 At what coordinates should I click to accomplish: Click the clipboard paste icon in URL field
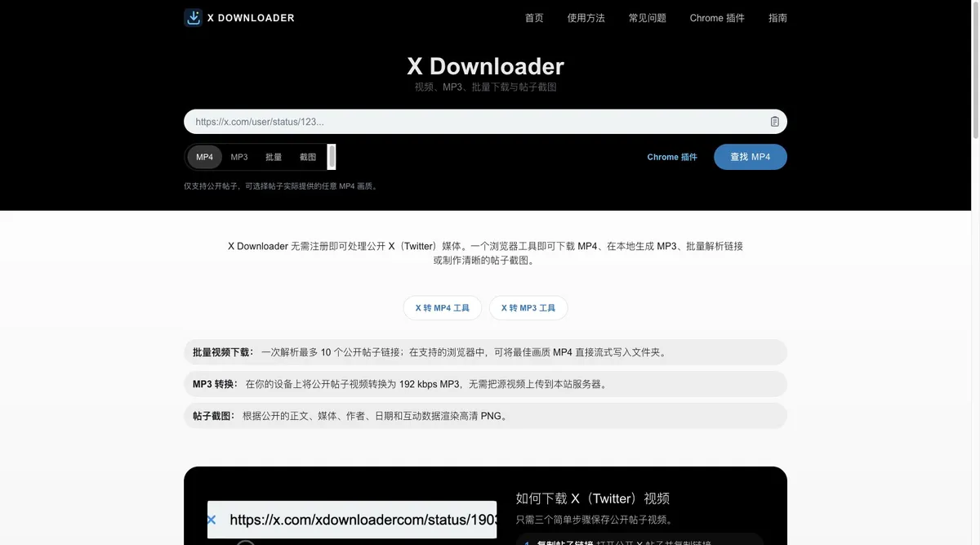(774, 122)
